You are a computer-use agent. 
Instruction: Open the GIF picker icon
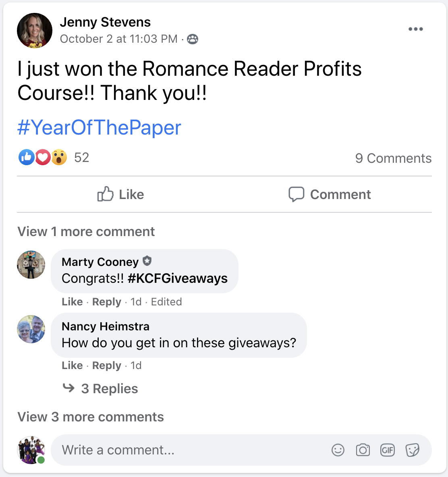pos(388,450)
